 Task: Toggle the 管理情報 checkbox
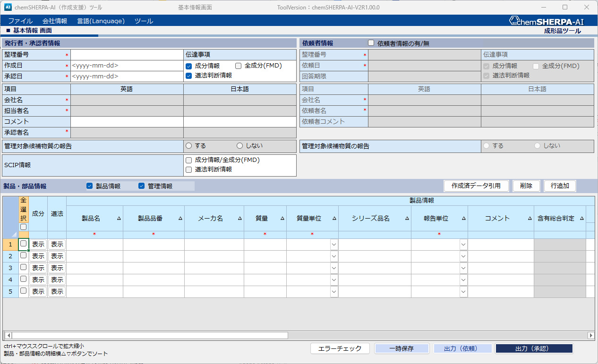pos(142,186)
